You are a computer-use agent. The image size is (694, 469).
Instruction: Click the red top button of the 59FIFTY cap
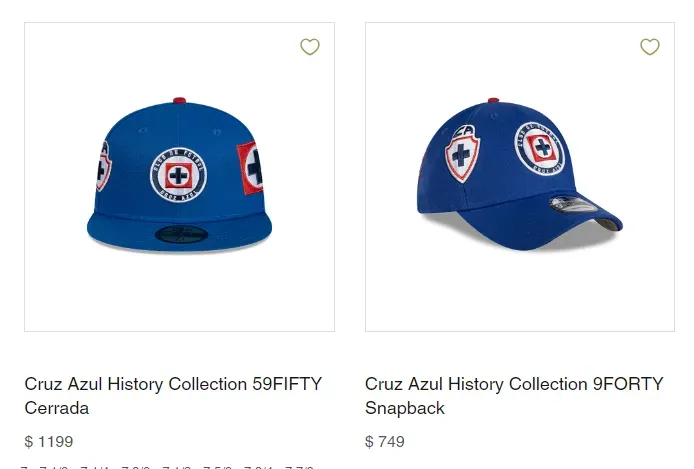(x=179, y=100)
